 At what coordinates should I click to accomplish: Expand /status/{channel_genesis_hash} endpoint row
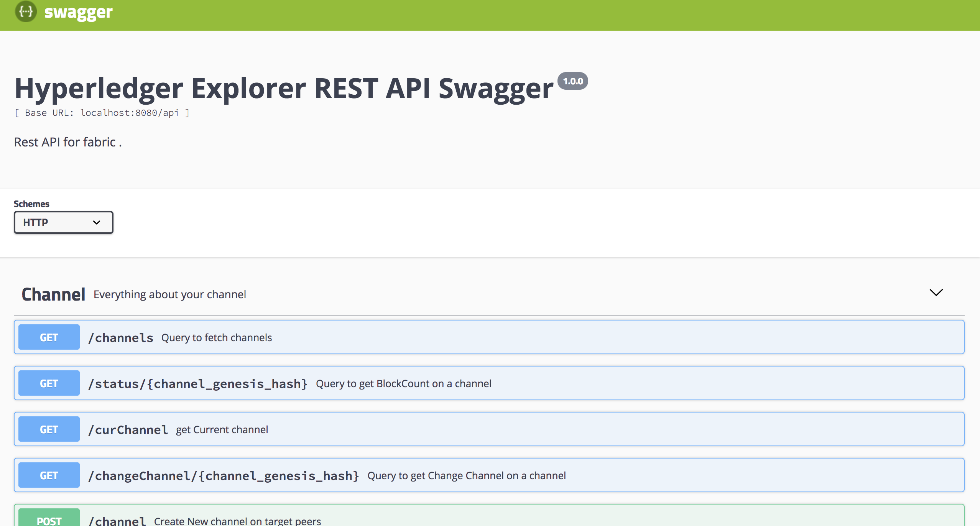(x=197, y=384)
